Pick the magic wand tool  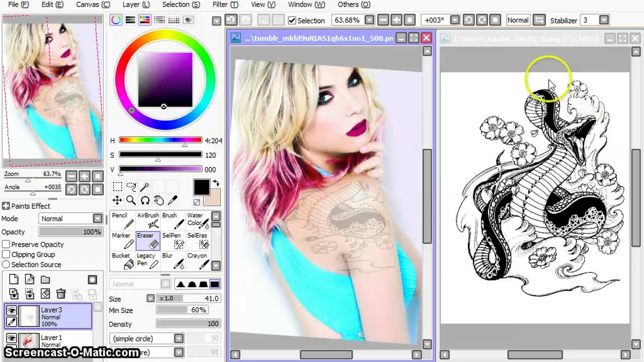tap(145, 187)
